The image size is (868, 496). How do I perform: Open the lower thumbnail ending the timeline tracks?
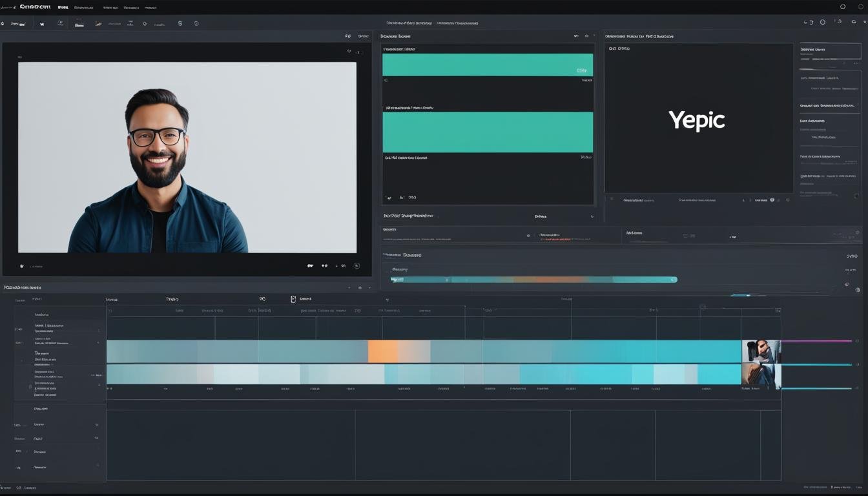(761, 375)
